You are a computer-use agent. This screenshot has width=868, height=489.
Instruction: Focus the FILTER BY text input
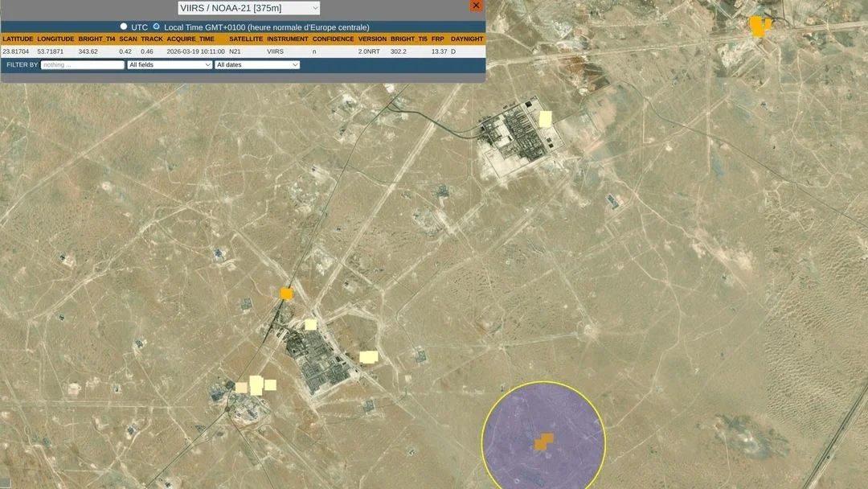83,64
